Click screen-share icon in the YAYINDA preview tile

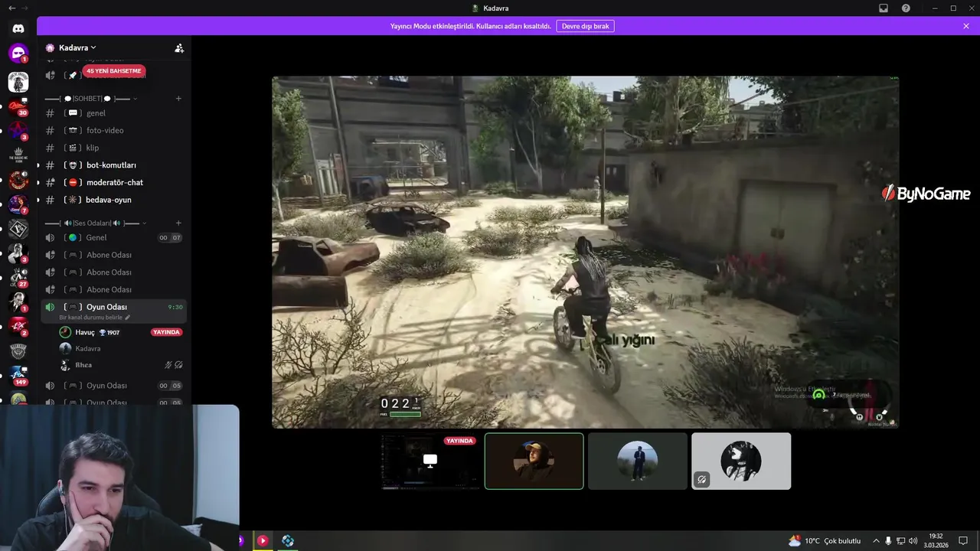click(430, 460)
